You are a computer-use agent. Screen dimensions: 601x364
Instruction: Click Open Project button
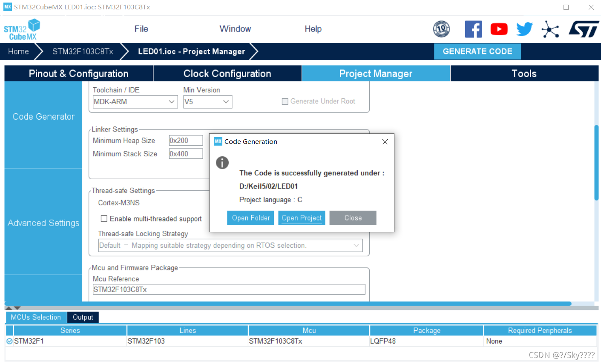coord(302,218)
